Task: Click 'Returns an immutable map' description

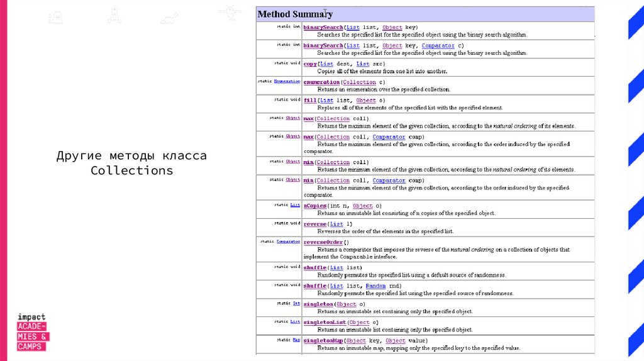Action: pos(418,348)
